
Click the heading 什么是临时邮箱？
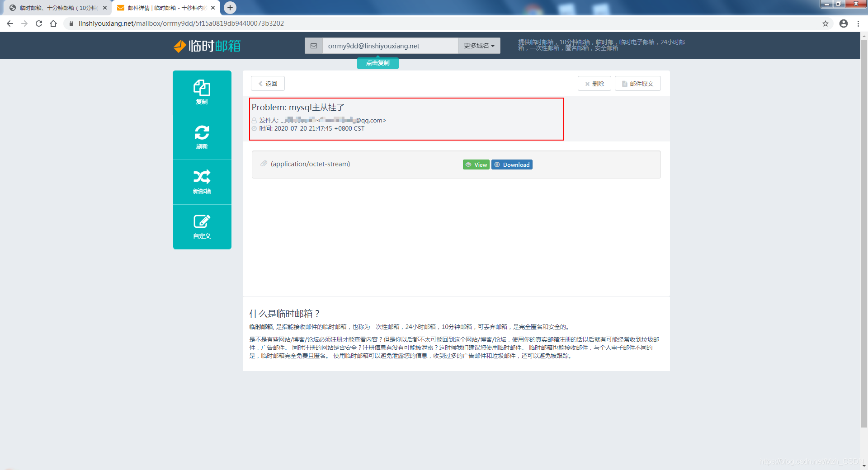(285, 314)
